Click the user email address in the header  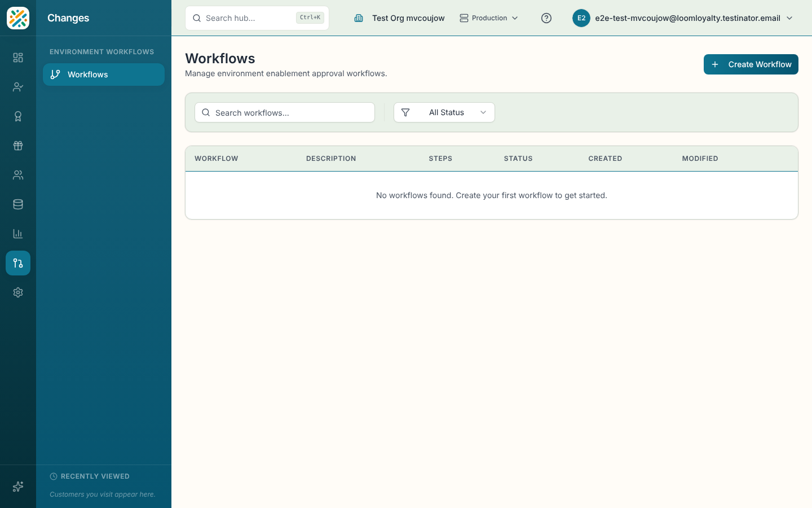688,18
